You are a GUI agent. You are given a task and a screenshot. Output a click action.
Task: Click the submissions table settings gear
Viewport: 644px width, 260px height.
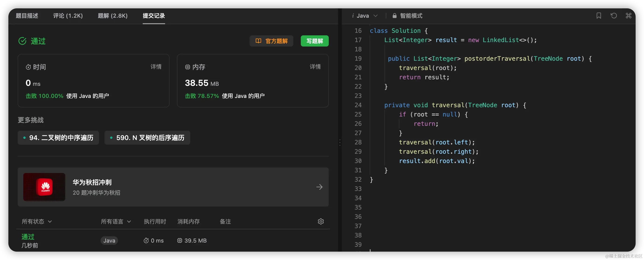click(x=321, y=221)
